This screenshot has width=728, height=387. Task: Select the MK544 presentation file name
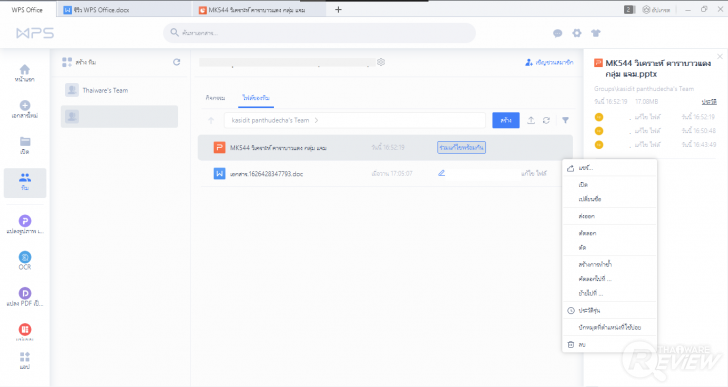[x=278, y=148]
